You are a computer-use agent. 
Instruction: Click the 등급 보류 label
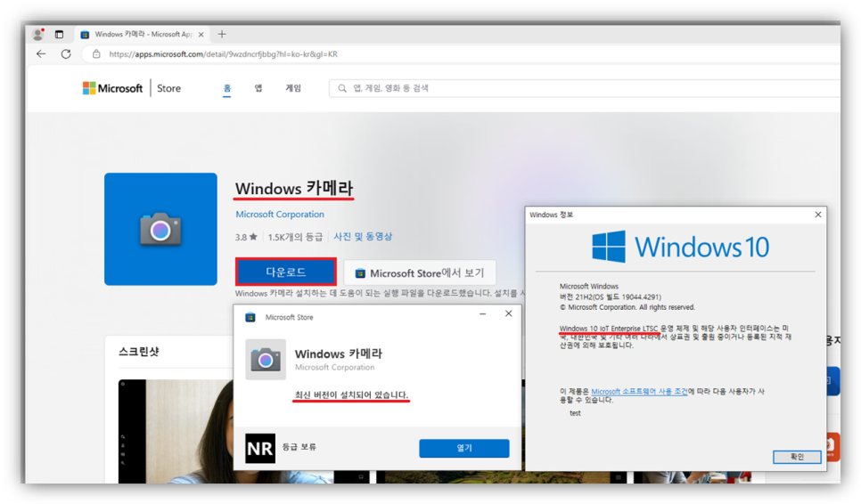pyautogui.click(x=299, y=447)
